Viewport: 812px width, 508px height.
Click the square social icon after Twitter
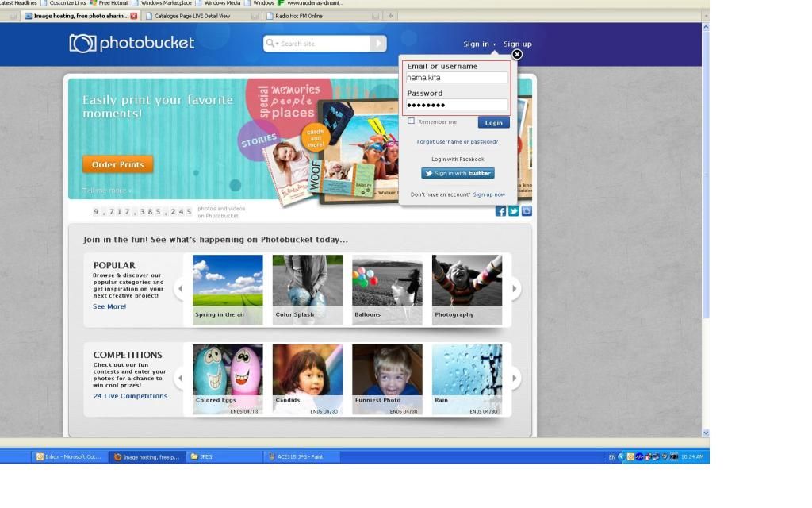tap(527, 211)
